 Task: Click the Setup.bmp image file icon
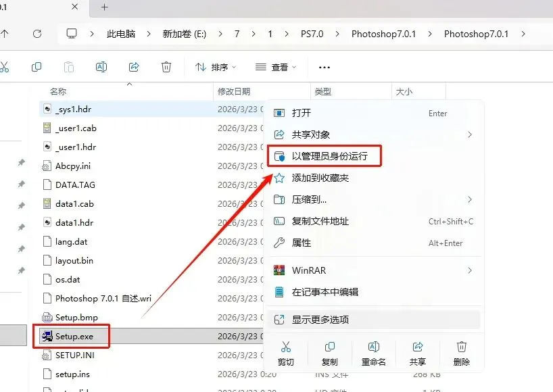click(47, 317)
